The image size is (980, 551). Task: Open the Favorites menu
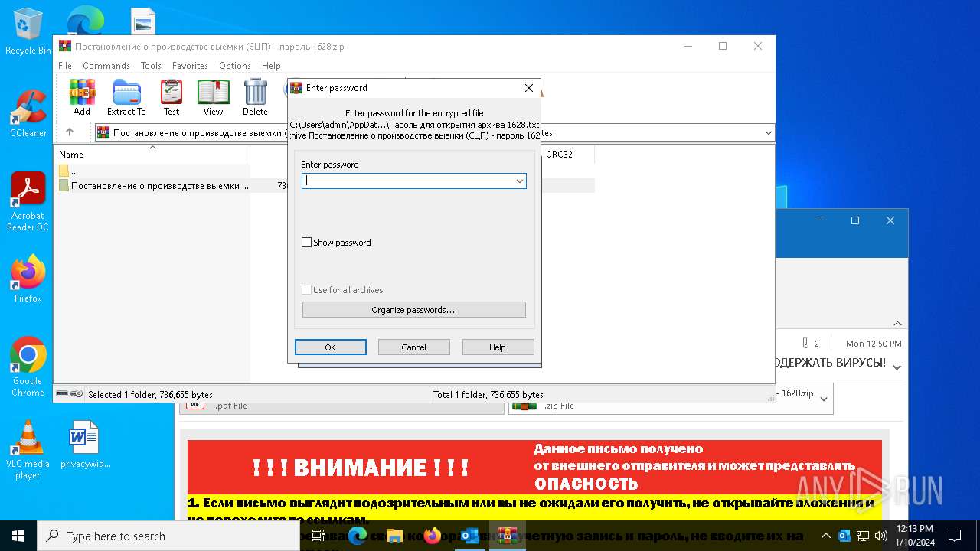190,66
